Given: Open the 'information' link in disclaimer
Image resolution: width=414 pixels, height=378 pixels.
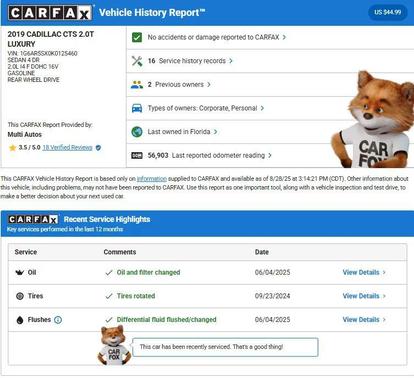Looking at the screenshot, I should (152, 179).
